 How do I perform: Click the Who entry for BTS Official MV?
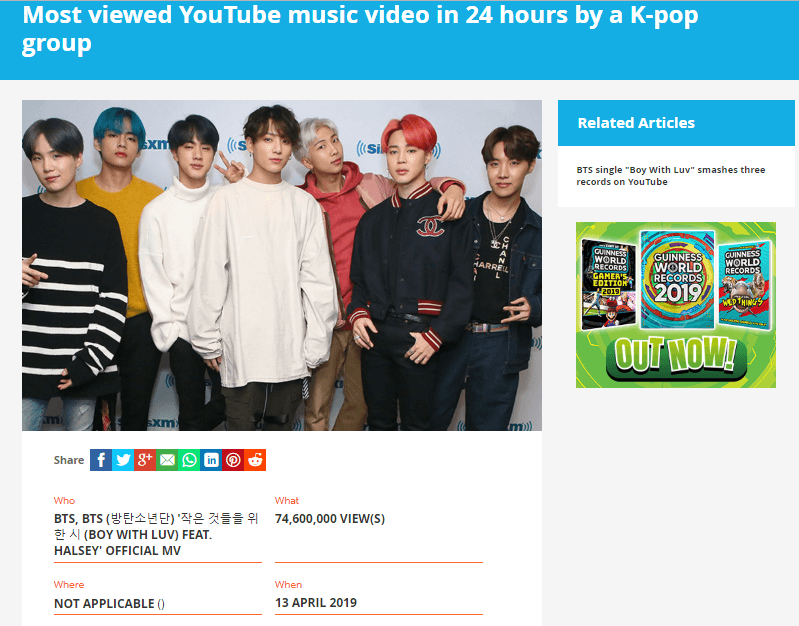point(156,535)
